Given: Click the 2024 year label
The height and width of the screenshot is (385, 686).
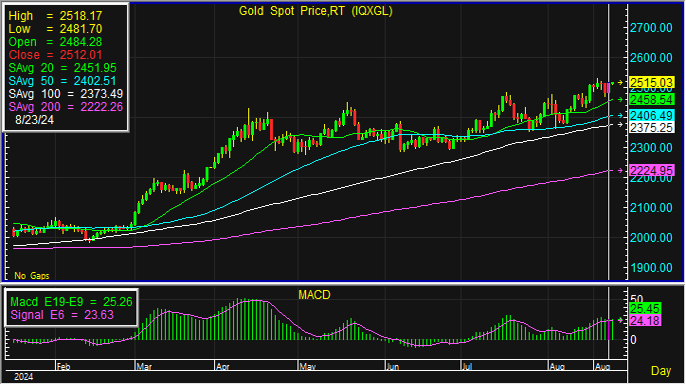Looking at the screenshot, I should (x=24, y=377).
